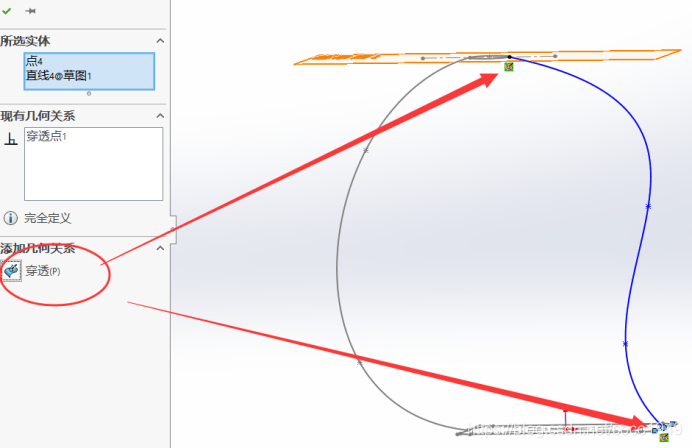The height and width of the screenshot is (448, 692).
Task: Click the pierce relation marker at top plane
Action: coord(509,67)
